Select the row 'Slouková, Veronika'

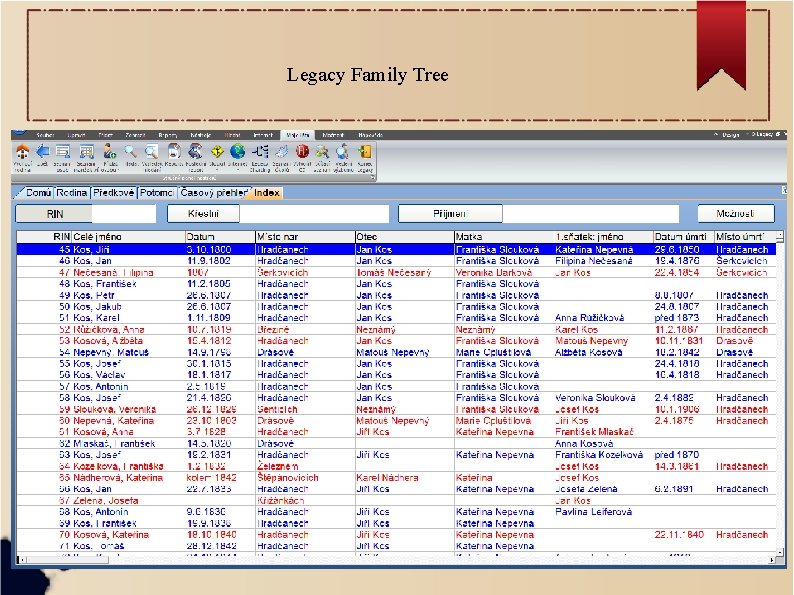396,409
